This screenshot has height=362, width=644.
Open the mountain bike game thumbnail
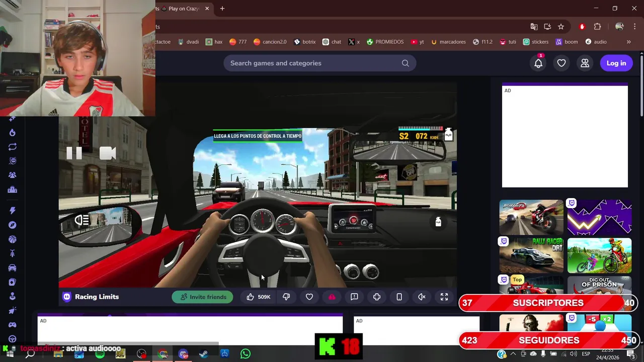click(x=599, y=255)
